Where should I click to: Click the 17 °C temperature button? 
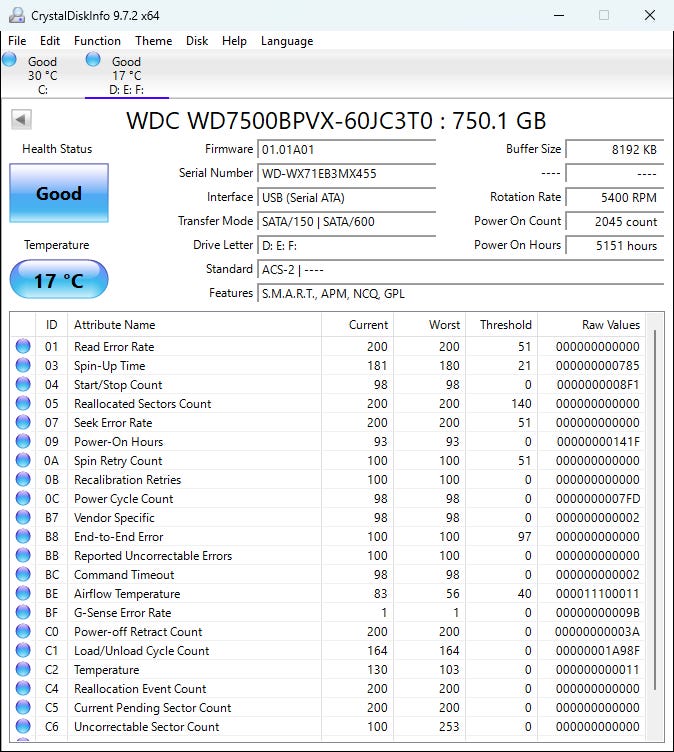[59, 280]
